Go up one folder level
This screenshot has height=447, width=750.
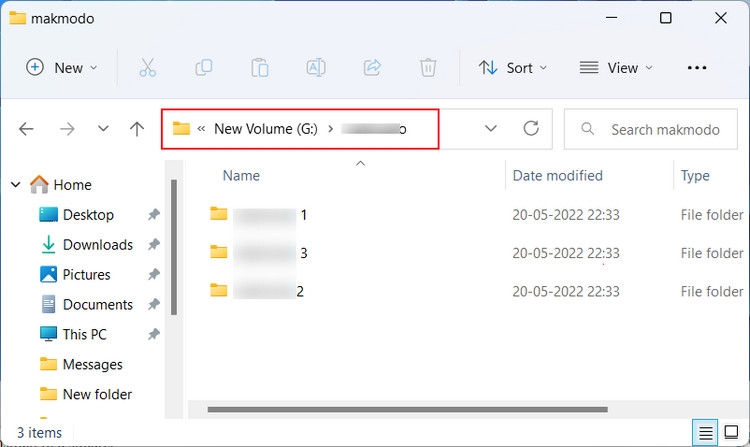pos(137,129)
